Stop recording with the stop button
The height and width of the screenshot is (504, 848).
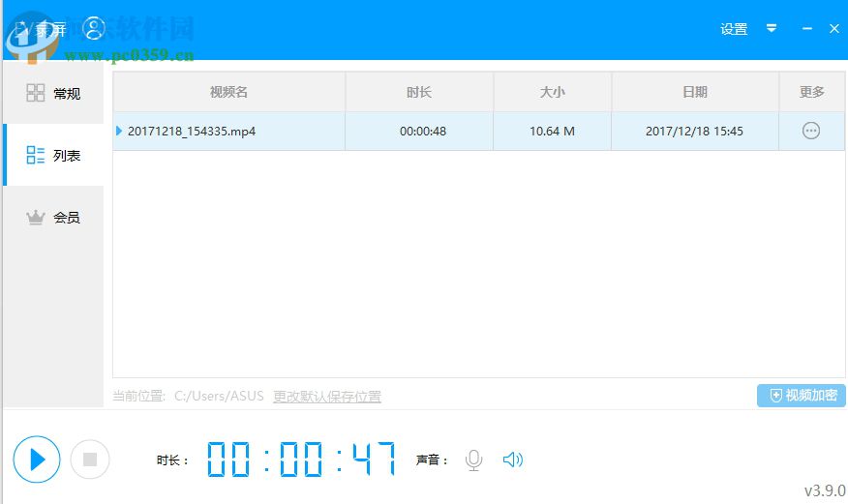90,460
